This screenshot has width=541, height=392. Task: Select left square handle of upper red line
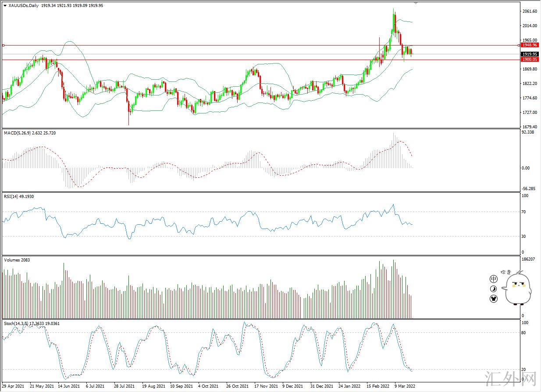tap(3, 45)
